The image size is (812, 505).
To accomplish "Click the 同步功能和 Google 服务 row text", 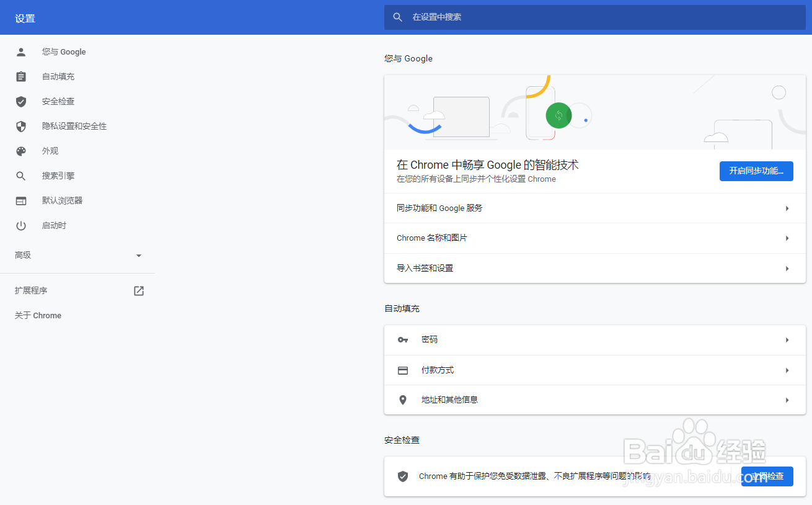I will (439, 208).
